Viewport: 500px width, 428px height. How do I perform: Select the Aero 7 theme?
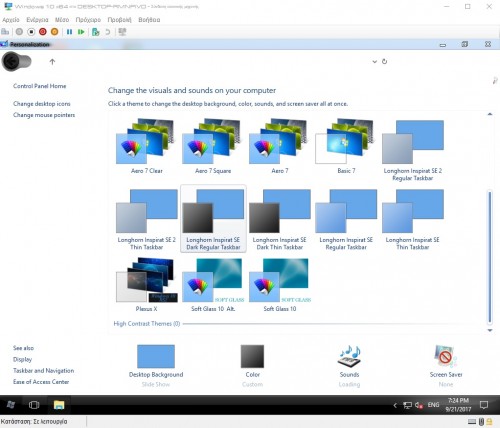pos(280,146)
